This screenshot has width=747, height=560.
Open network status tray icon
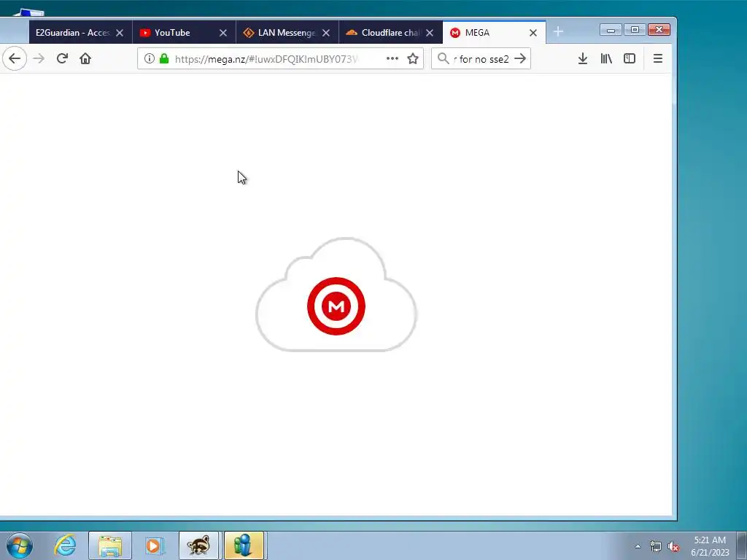[x=656, y=546]
